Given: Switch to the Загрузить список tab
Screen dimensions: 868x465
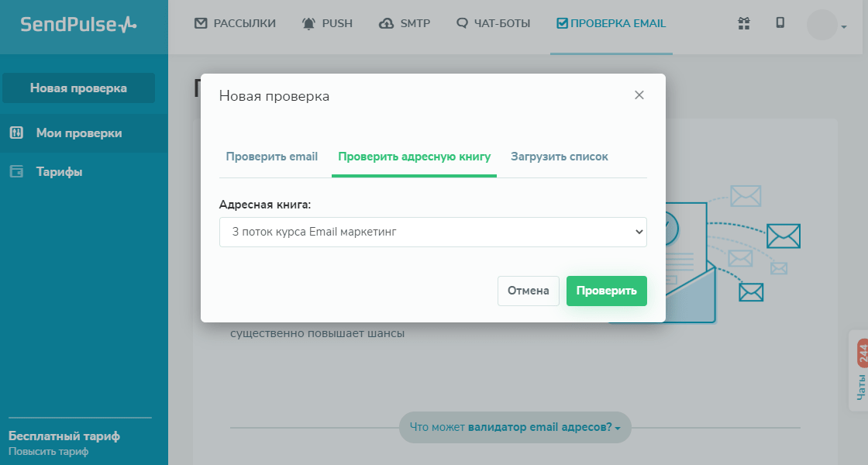Looking at the screenshot, I should click(x=560, y=157).
